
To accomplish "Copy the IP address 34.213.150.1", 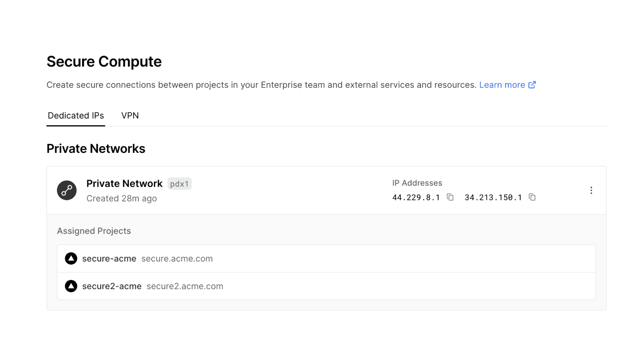I will pos(532,197).
